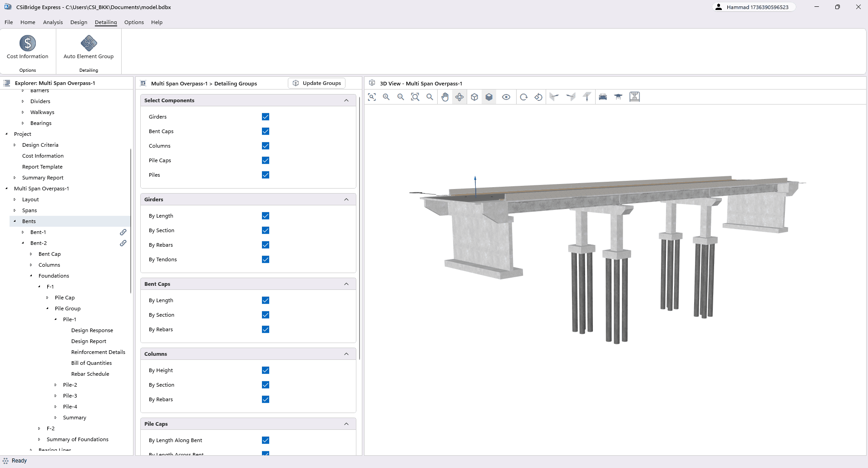Expand the Pile-2 tree node

click(x=56, y=385)
